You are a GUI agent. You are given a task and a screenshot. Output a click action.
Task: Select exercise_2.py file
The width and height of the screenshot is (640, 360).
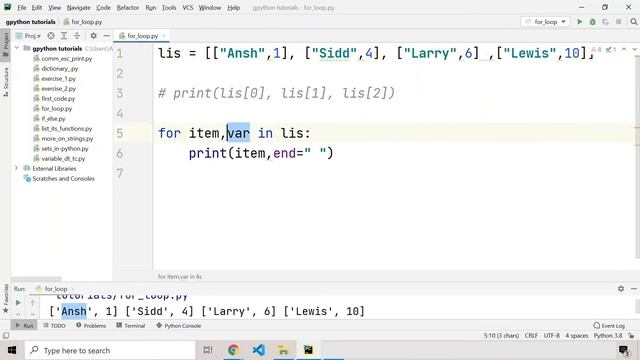[x=58, y=89]
